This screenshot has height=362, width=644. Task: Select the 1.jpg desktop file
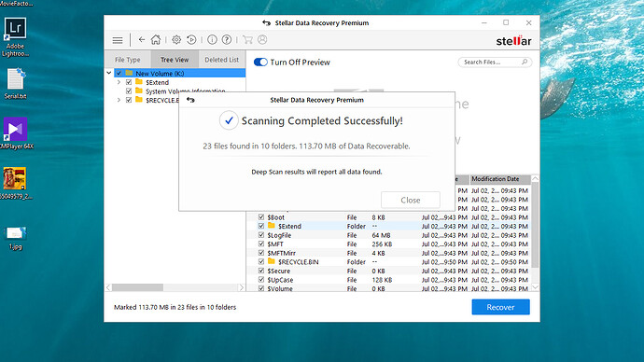[x=15, y=238]
